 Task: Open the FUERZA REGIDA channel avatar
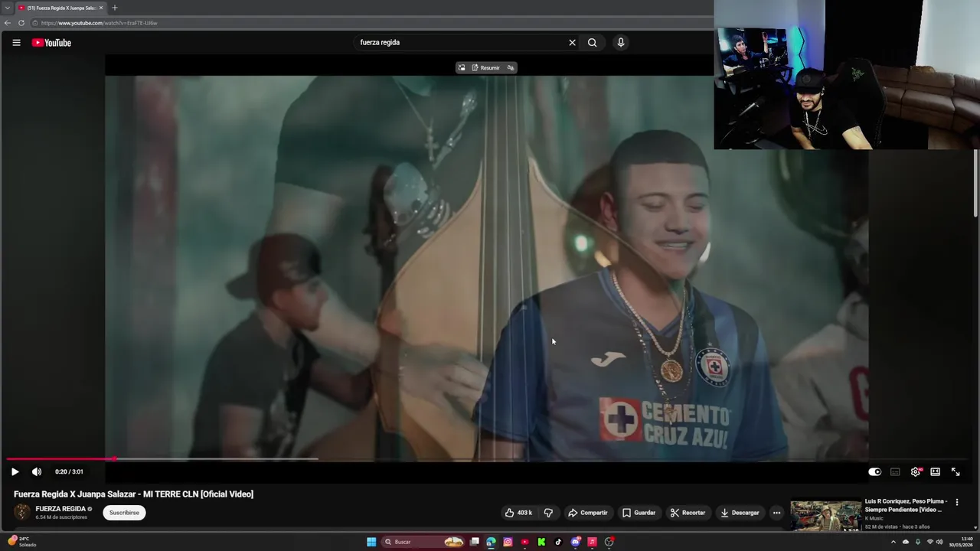[x=22, y=513]
